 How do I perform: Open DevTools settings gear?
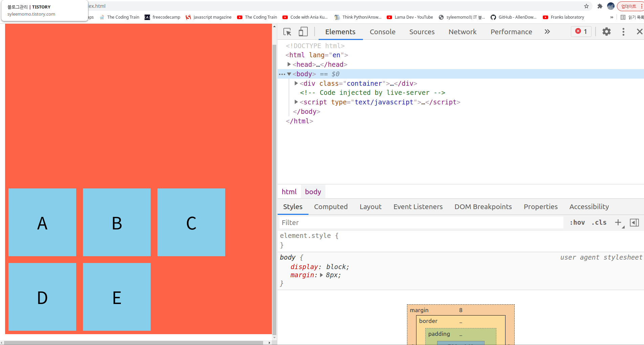pyautogui.click(x=606, y=32)
